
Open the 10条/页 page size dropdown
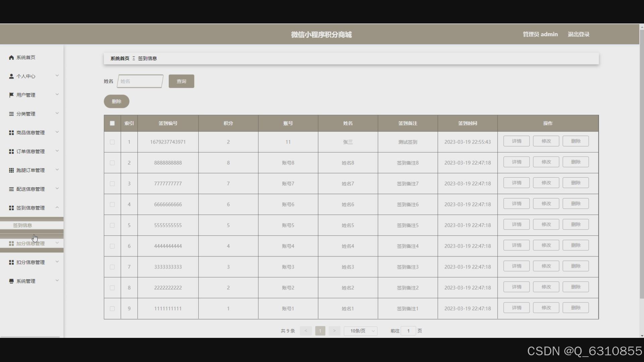point(361,331)
